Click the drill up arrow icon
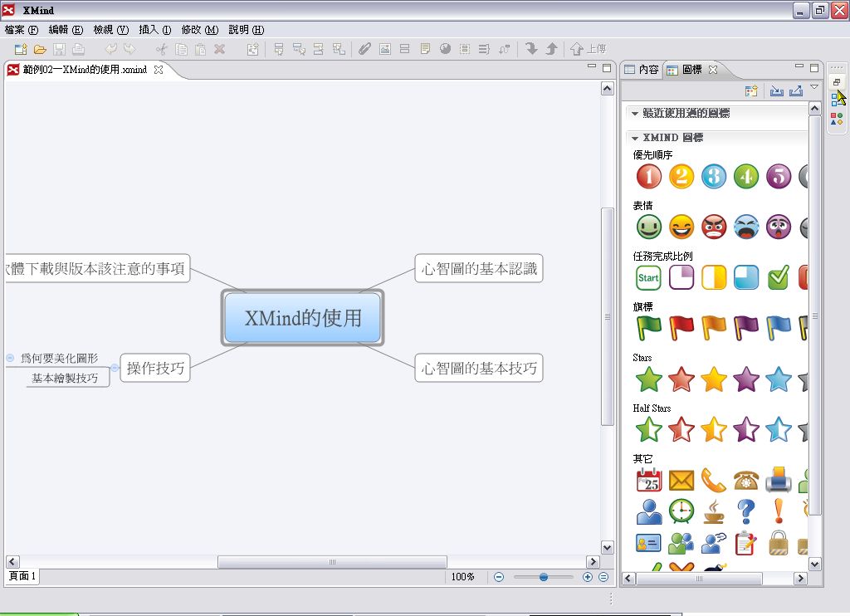This screenshot has height=616, width=850. 551,49
